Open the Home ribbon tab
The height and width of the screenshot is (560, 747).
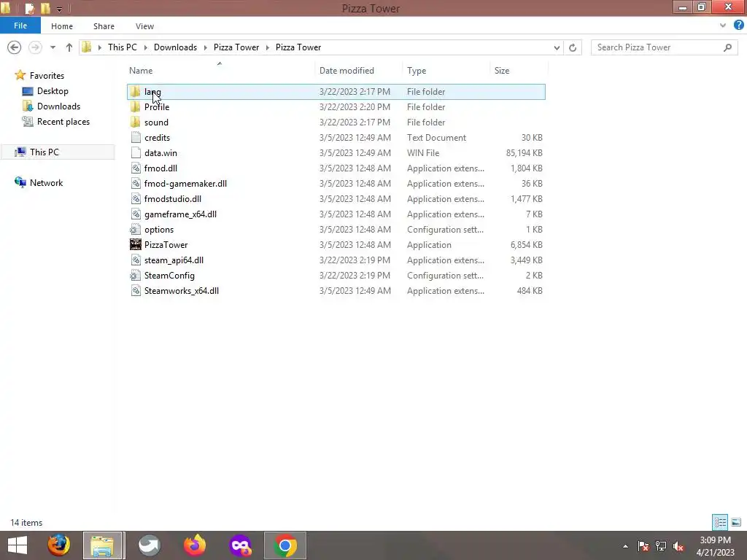pyautogui.click(x=62, y=26)
